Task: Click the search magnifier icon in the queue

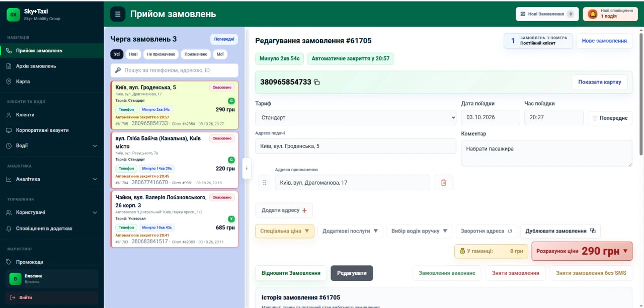Action: tap(118, 70)
